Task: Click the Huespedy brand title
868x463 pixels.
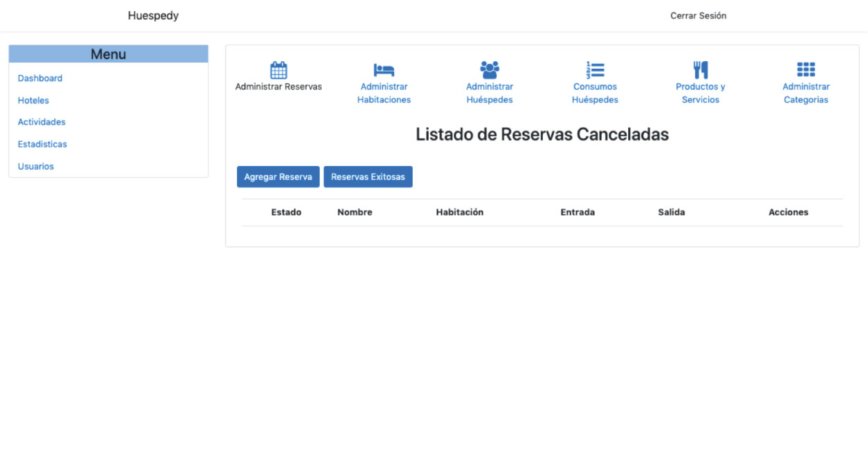Action: click(x=153, y=16)
